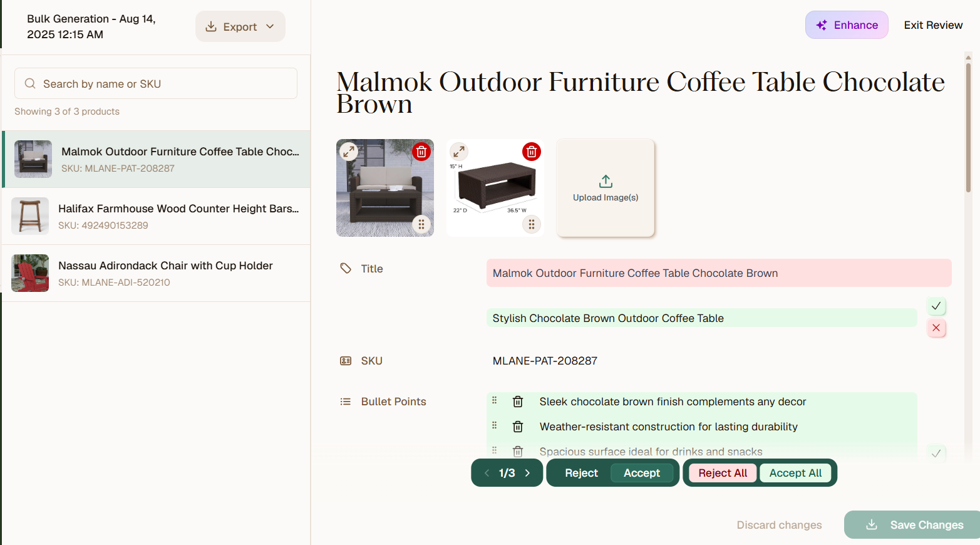Click the Reject button in bottom bar

pos(581,473)
